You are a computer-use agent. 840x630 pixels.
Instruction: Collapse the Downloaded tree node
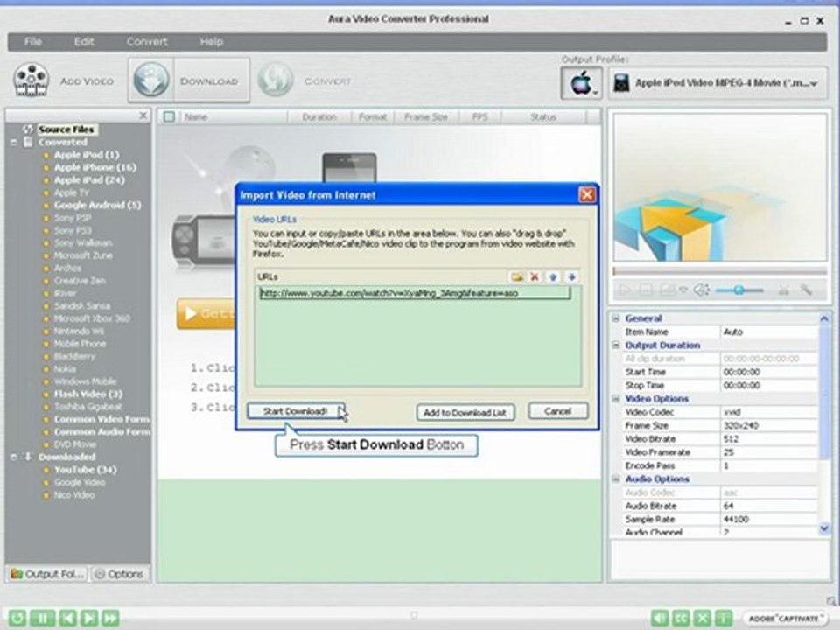click(x=14, y=457)
